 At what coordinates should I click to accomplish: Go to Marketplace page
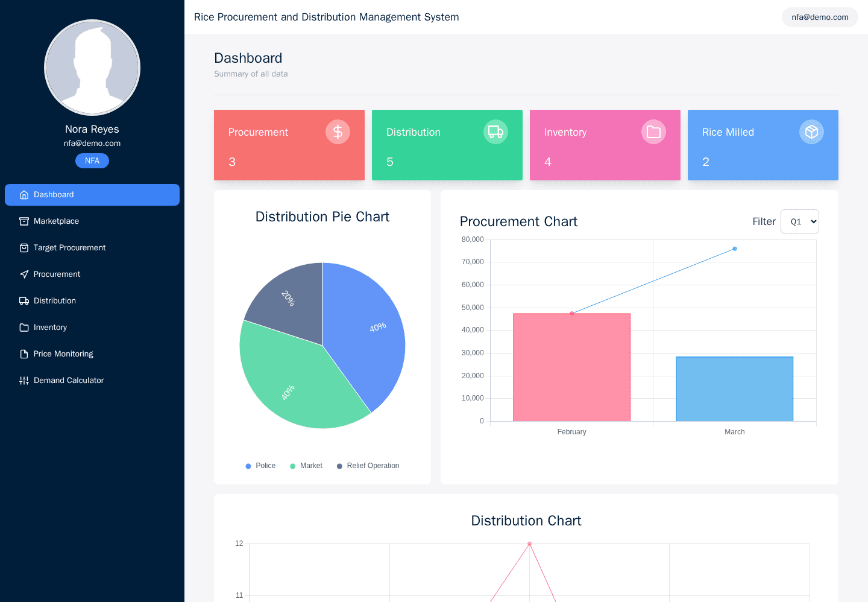[x=92, y=221]
